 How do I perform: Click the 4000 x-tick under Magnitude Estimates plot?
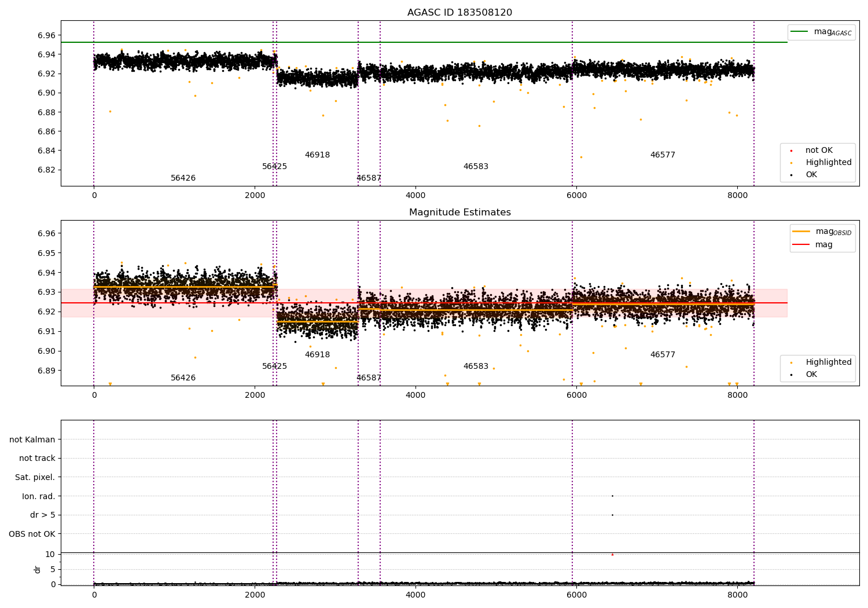point(415,395)
